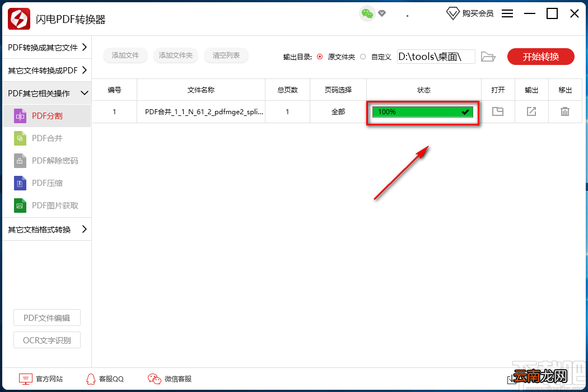
Task: Open converted file folder in row 1
Action: click(498, 111)
